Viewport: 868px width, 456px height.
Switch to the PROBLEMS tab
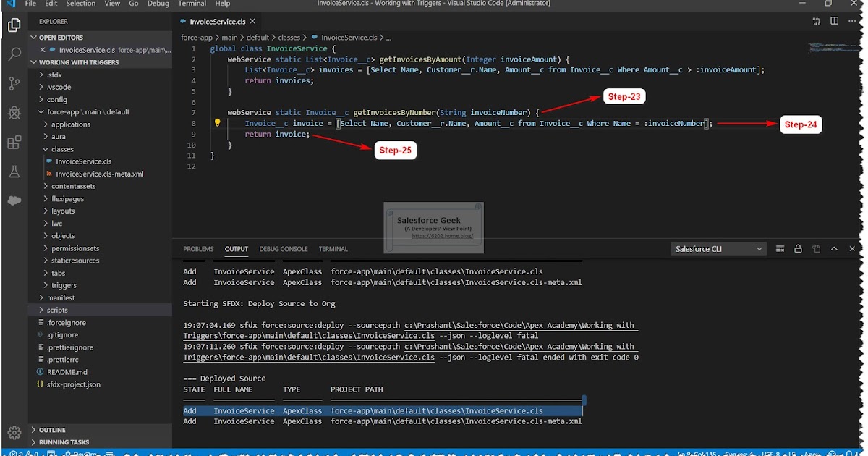tap(198, 249)
